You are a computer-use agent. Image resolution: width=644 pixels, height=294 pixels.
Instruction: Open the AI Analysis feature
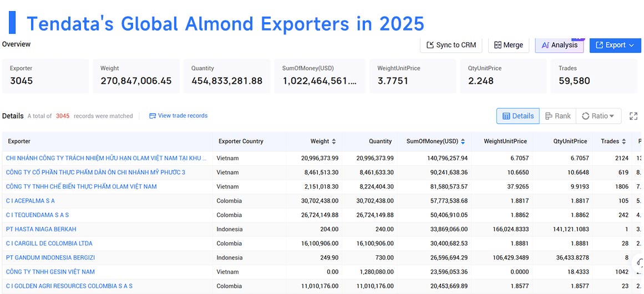point(559,45)
